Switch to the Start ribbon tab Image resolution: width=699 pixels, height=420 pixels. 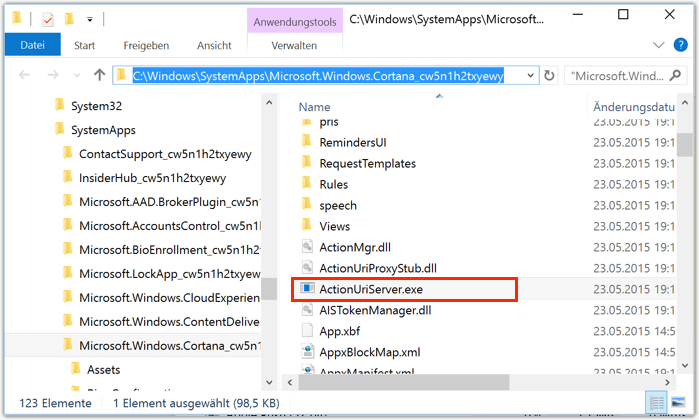(x=84, y=45)
